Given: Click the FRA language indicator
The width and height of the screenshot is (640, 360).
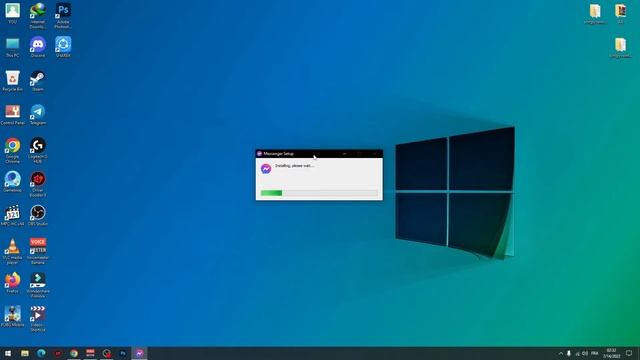Looking at the screenshot, I should tap(595, 353).
